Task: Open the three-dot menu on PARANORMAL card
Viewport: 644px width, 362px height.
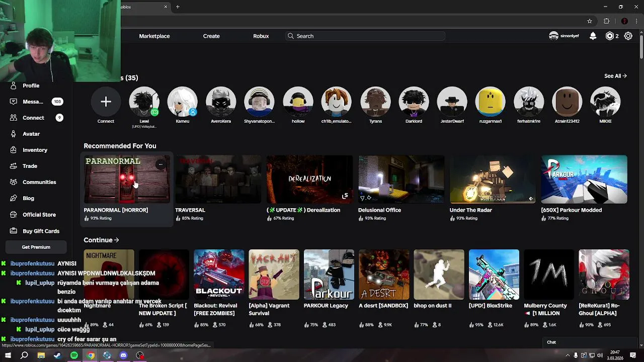Action: coord(160,164)
